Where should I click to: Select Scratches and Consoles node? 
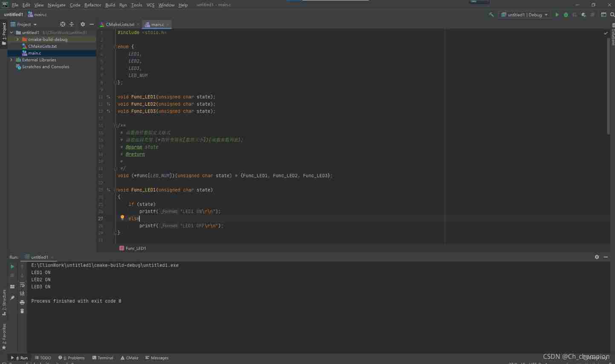[52, 66]
